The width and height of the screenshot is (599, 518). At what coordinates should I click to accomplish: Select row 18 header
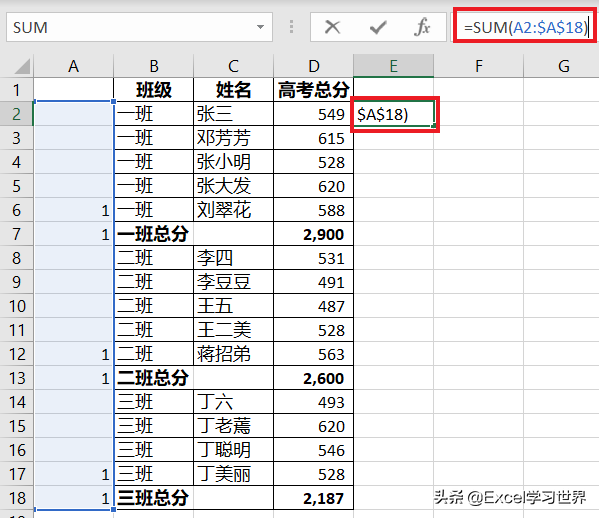tap(16, 498)
